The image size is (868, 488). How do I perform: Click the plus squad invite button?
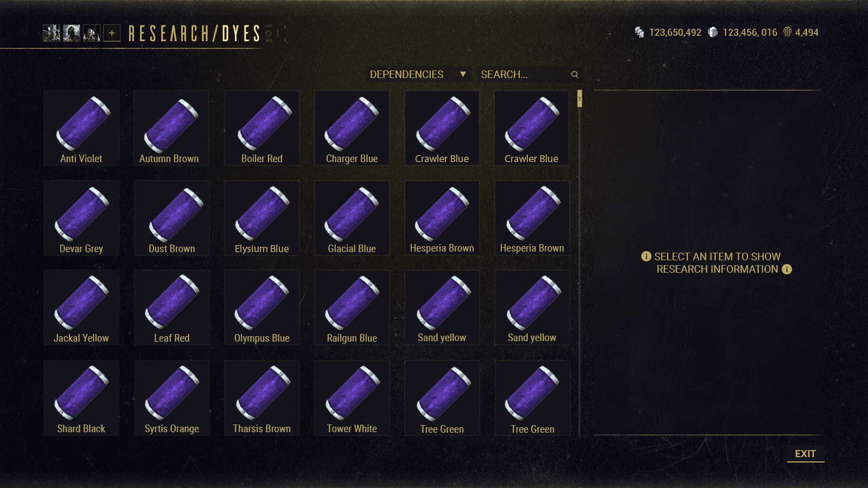112,33
